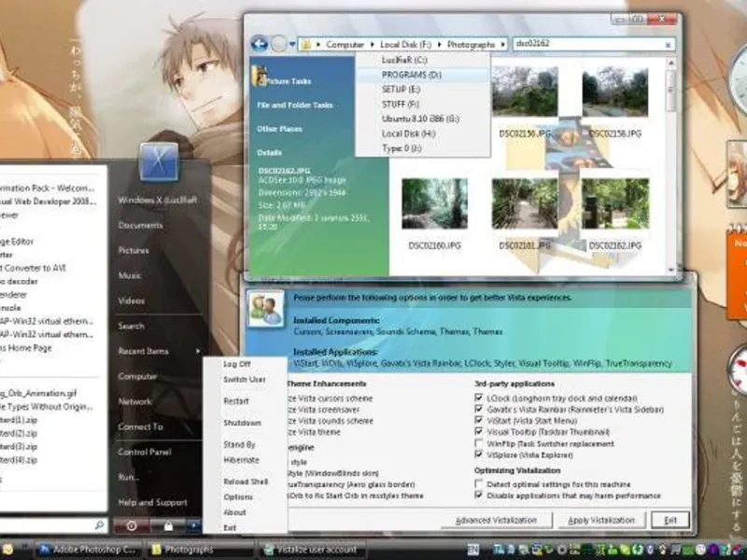This screenshot has width=747, height=560.
Task: Open Help and Support in Start menu
Action: pyautogui.click(x=152, y=502)
